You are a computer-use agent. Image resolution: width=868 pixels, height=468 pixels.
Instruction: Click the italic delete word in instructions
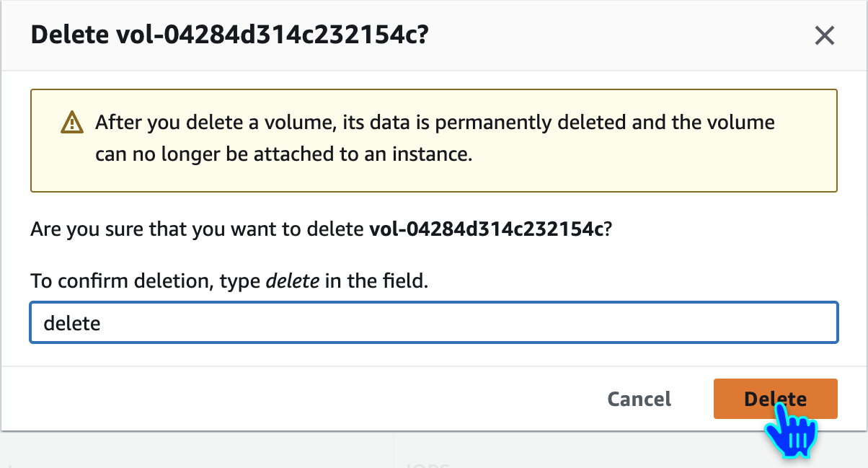pos(293,281)
